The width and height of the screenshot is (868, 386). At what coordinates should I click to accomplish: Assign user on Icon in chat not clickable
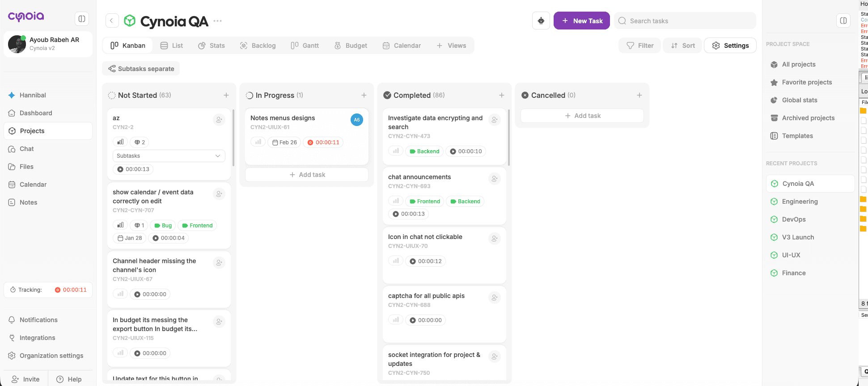pyautogui.click(x=495, y=239)
